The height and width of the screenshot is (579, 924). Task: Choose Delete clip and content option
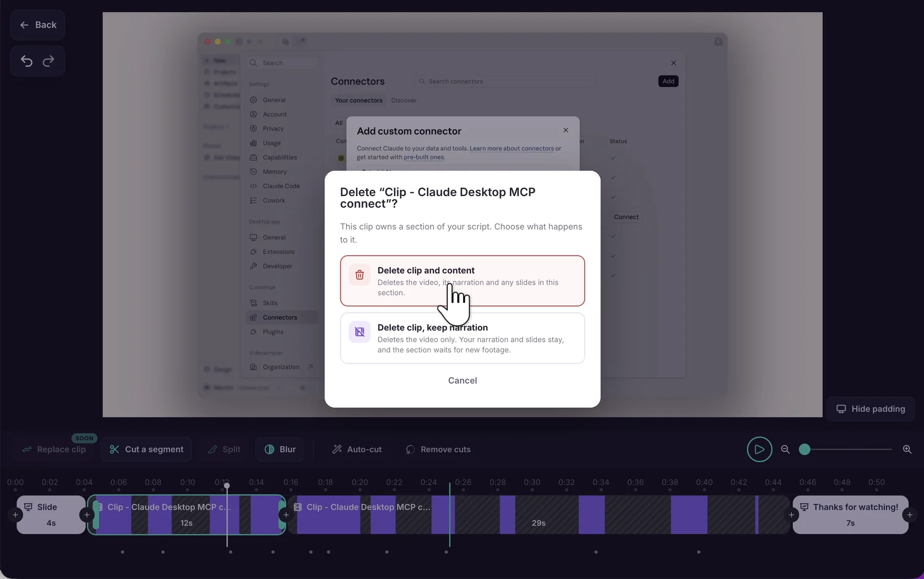462,281
